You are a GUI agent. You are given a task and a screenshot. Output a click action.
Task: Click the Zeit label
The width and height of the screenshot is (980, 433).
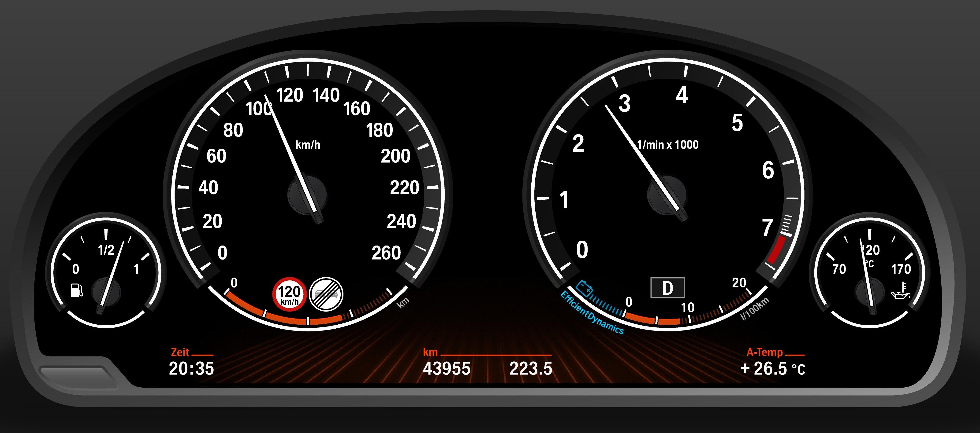point(180,352)
